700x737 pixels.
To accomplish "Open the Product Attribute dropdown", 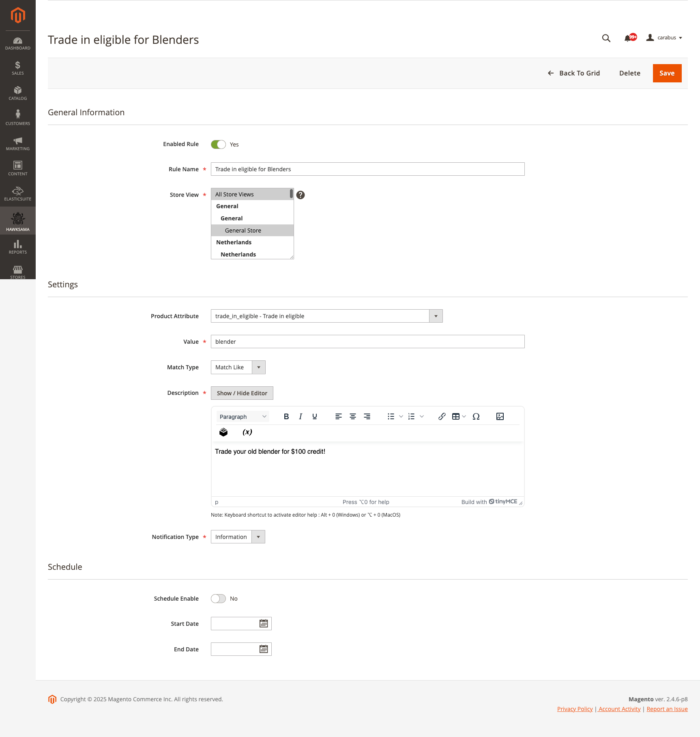I will pyautogui.click(x=436, y=316).
